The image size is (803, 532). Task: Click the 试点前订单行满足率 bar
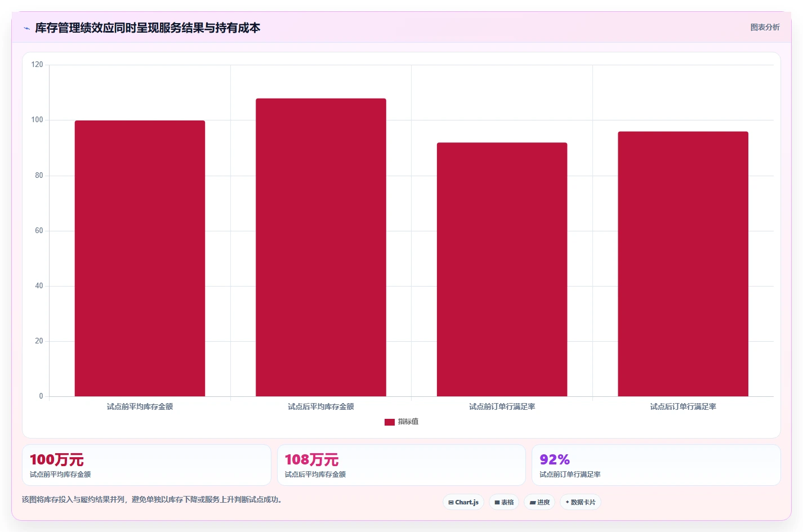point(502,269)
